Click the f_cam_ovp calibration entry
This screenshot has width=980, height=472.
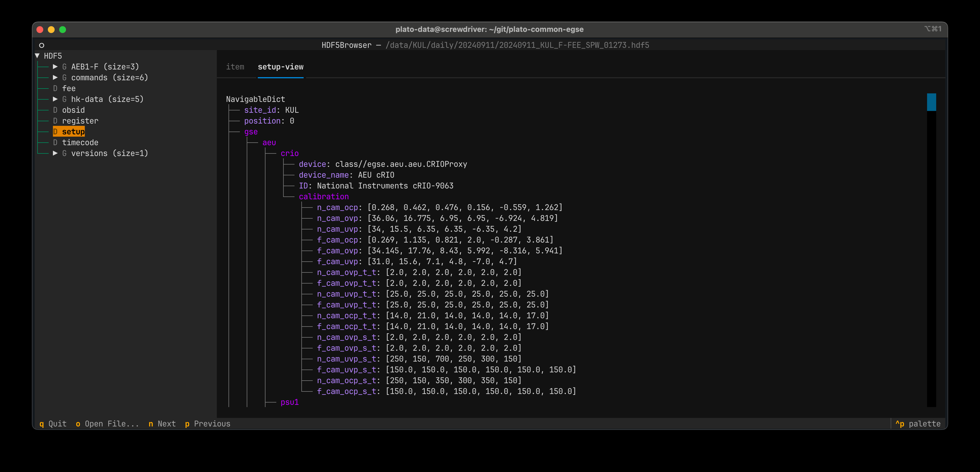tap(440, 251)
